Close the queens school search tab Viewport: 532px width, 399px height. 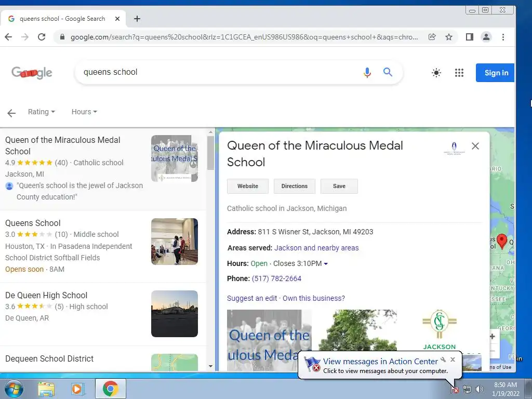point(117,19)
